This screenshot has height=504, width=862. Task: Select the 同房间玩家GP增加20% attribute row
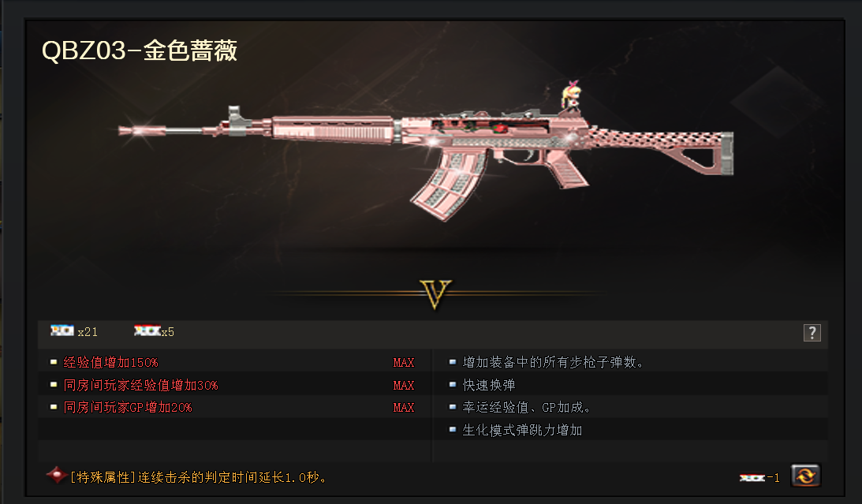pyautogui.click(x=235, y=407)
